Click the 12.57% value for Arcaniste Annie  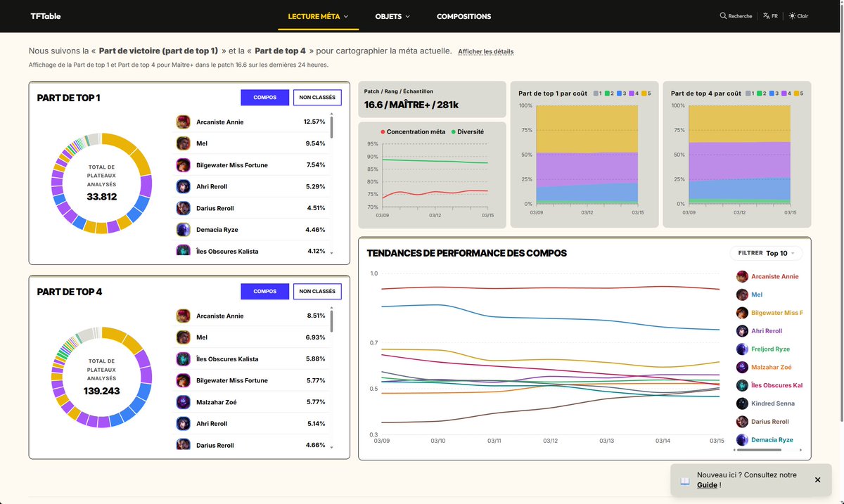click(x=314, y=122)
